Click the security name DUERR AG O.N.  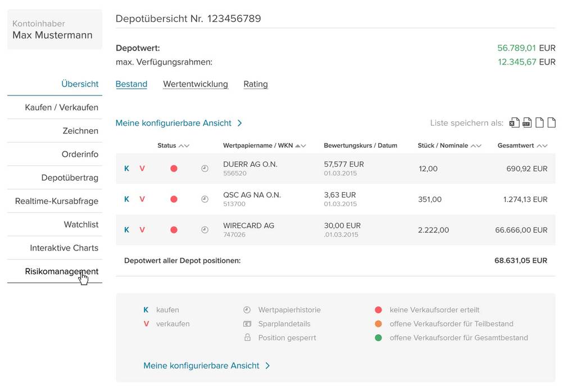click(250, 165)
